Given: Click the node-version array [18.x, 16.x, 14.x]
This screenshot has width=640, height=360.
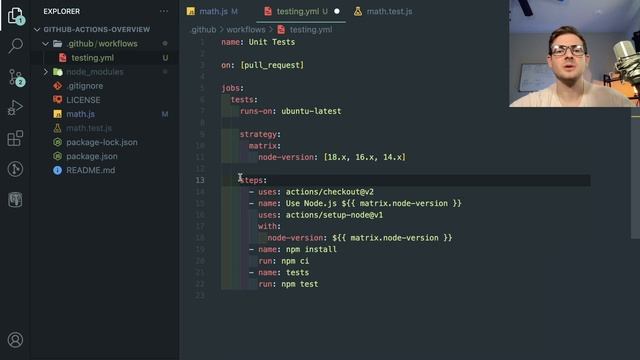Looking at the screenshot, I should pos(364,157).
